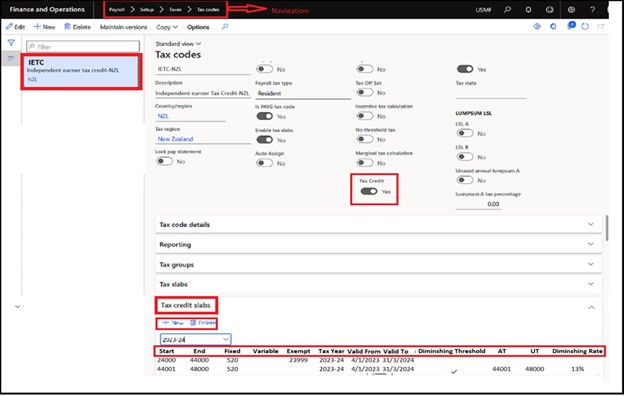624x396 pixels.
Task: Toggle the Tax Credit switch
Action: pos(369,191)
